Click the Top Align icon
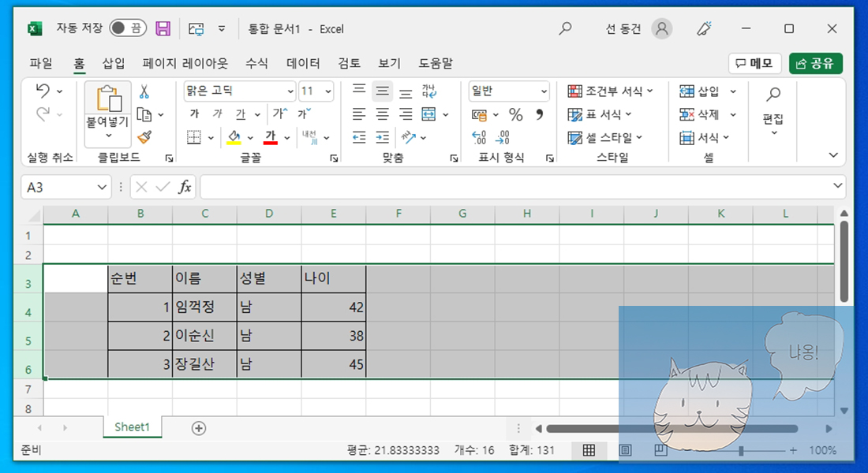The height and width of the screenshot is (473, 868). pos(359,90)
